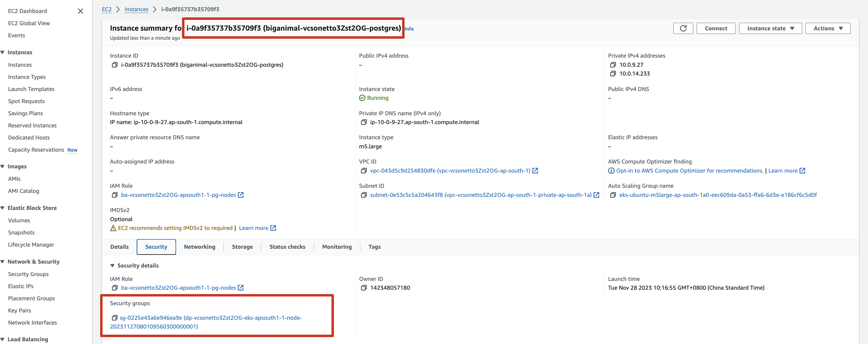Open external icon beside IMDSv2 Learn more
The height and width of the screenshot is (344, 868).
[x=273, y=228]
